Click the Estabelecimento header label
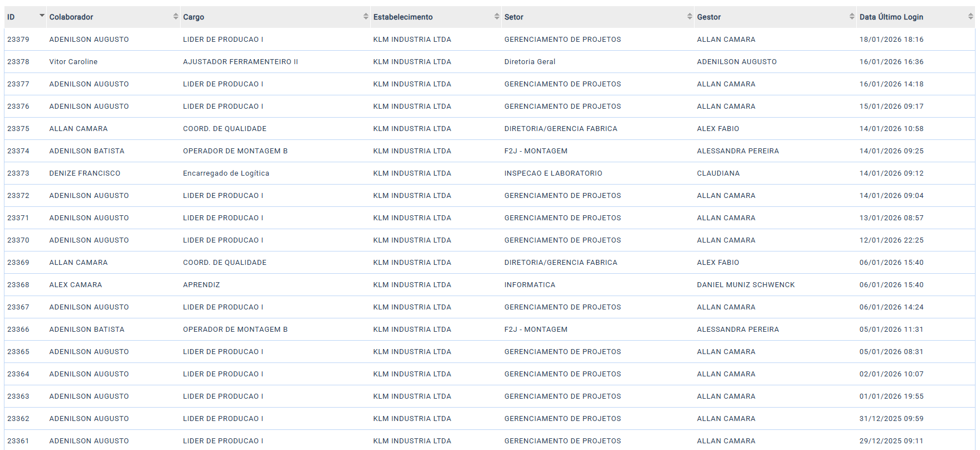 pos(402,17)
